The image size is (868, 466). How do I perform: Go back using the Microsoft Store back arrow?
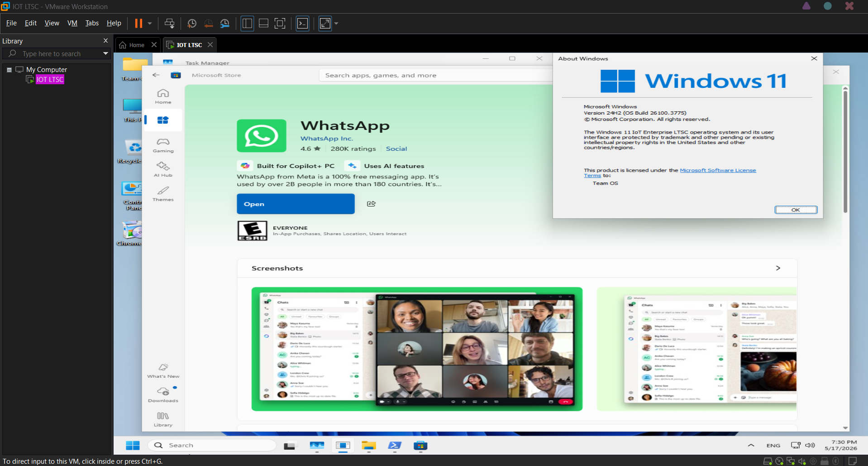[x=156, y=75]
